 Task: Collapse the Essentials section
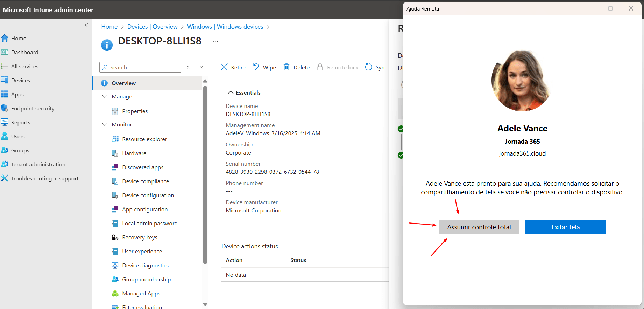click(x=231, y=92)
